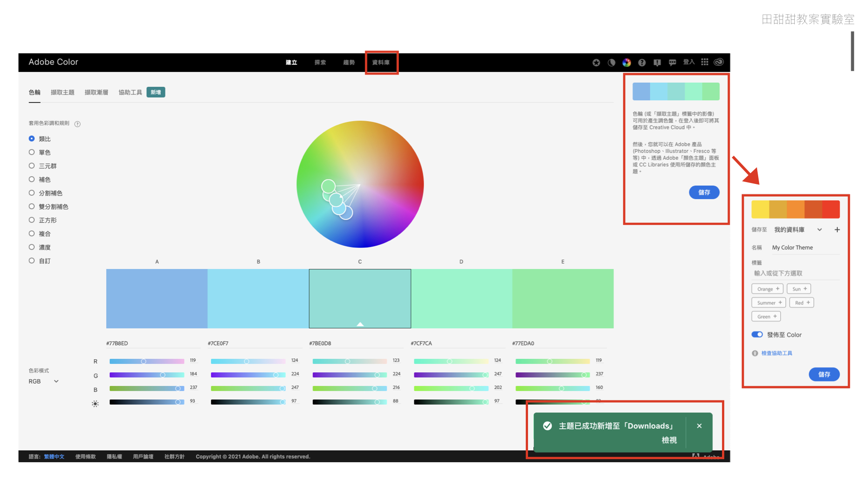The width and height of the screenshot is (868, 488).
Task: Switch to the 擷取主題 tab
Action: 62,92
